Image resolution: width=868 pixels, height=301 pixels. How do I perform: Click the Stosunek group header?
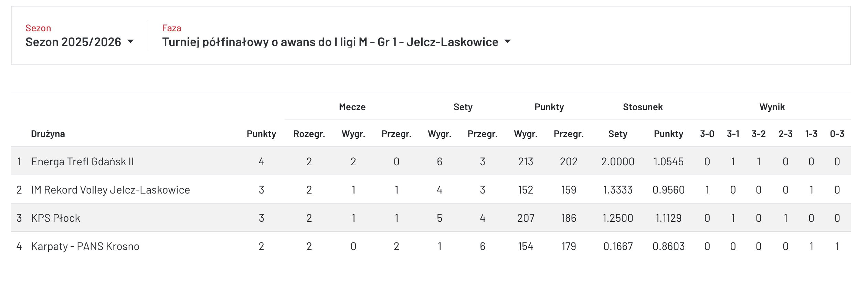point(643,107)
